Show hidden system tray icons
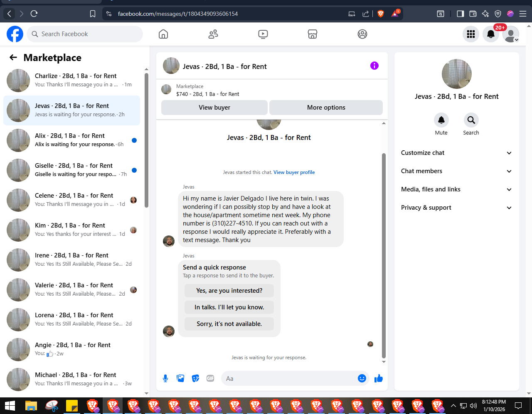Viewport: 532px width, 414px height. click(453, 406)
